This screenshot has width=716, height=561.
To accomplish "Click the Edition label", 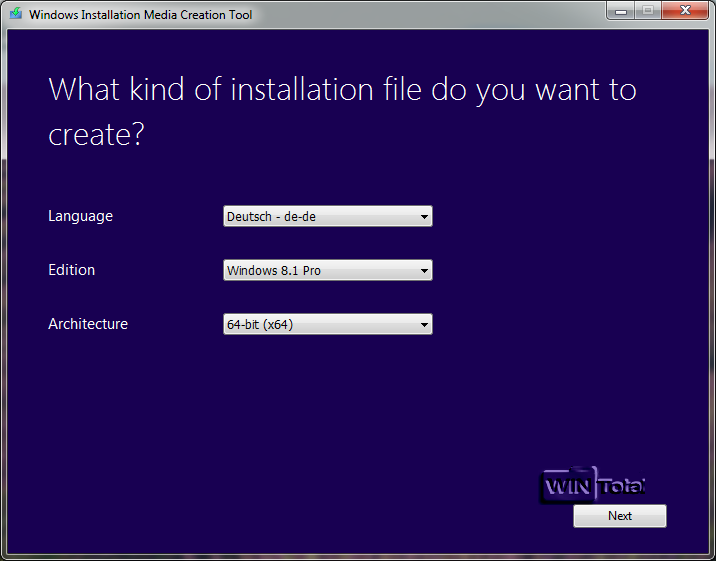I will [72, 270].
